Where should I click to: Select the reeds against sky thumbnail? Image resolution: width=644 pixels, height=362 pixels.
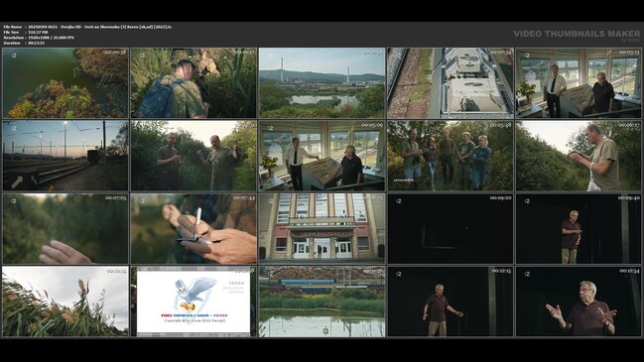tap(65, 302)
